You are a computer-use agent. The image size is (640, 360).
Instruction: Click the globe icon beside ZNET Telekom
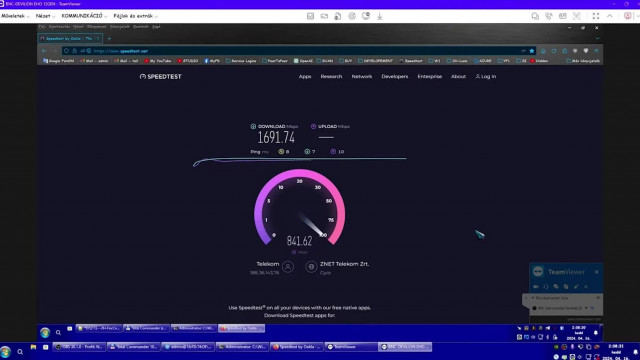(x=311, y=267)
